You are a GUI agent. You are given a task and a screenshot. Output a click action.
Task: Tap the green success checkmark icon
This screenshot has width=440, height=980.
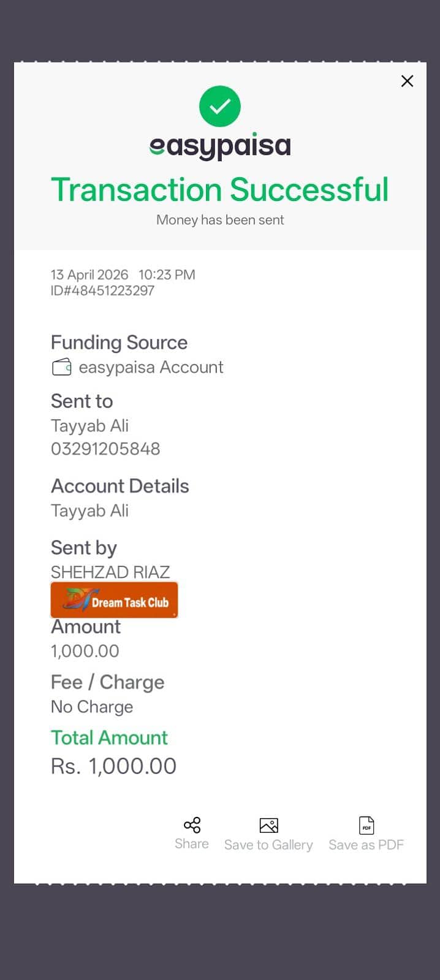point(220,107)
